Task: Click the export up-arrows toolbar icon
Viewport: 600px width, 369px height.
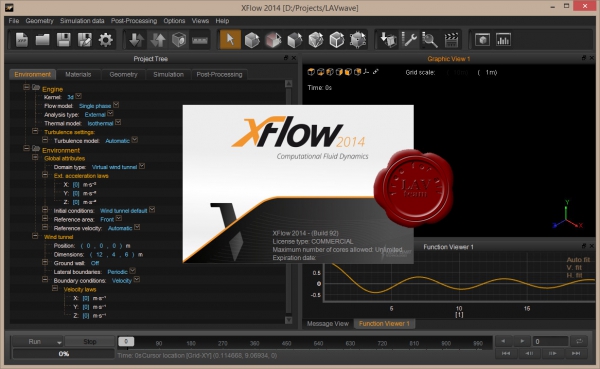Action: point(158,40)
